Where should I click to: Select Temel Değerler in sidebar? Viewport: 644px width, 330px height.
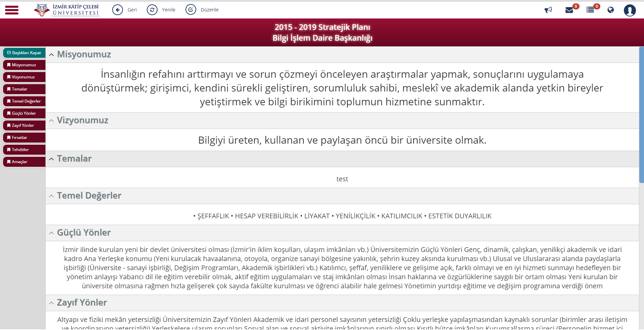[x=24, y=101]
